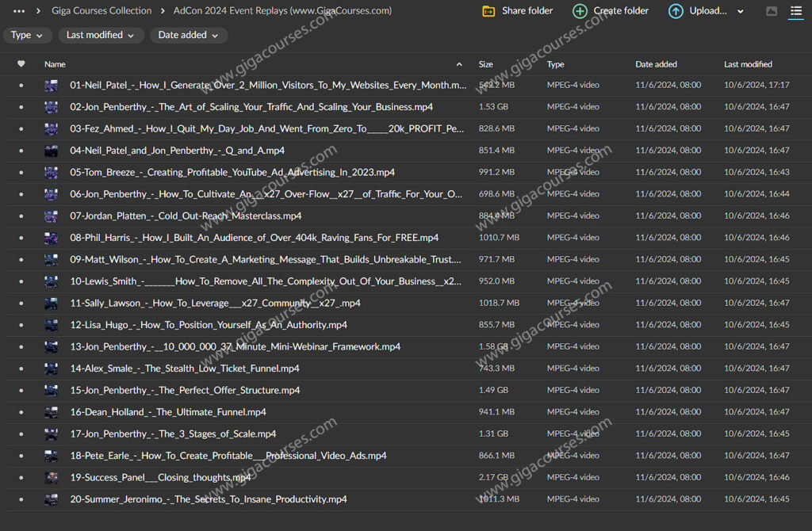The width and height of the screenshot is (812, 531).
Task: Open the Type filter dropdown
Action: pyautogui.click(x=28, y=35)
